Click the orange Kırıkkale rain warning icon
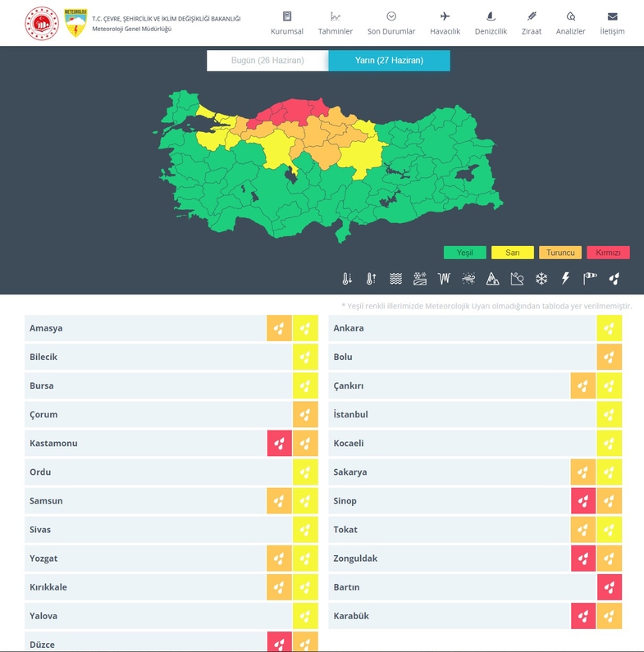644x652 pixels. 279,587
